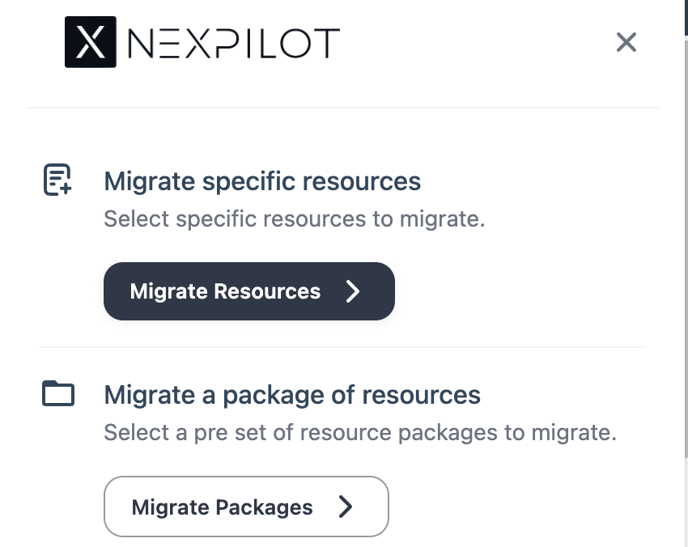Viewport: 688px width, 547px height.
Task: Click the document-plus specific resources icon
Action: 58,180
